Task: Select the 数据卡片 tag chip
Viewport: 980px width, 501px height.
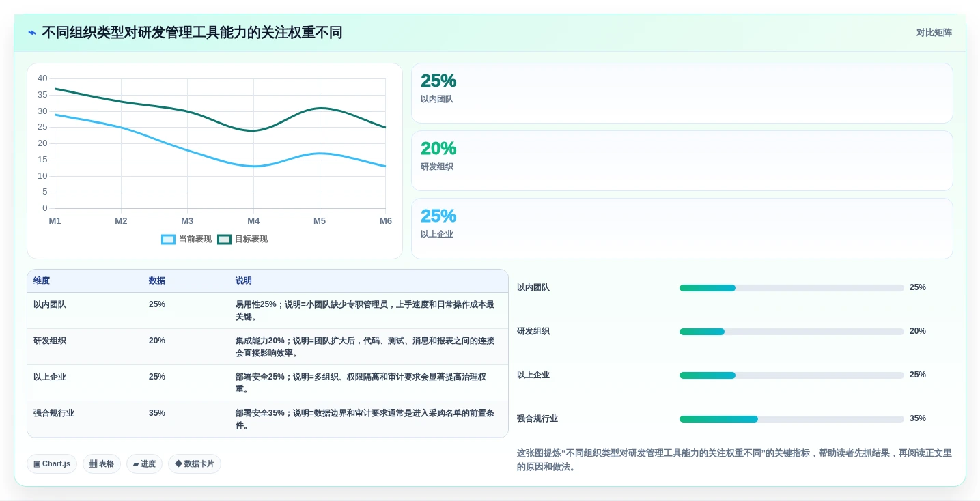Action: pos(195,464)
